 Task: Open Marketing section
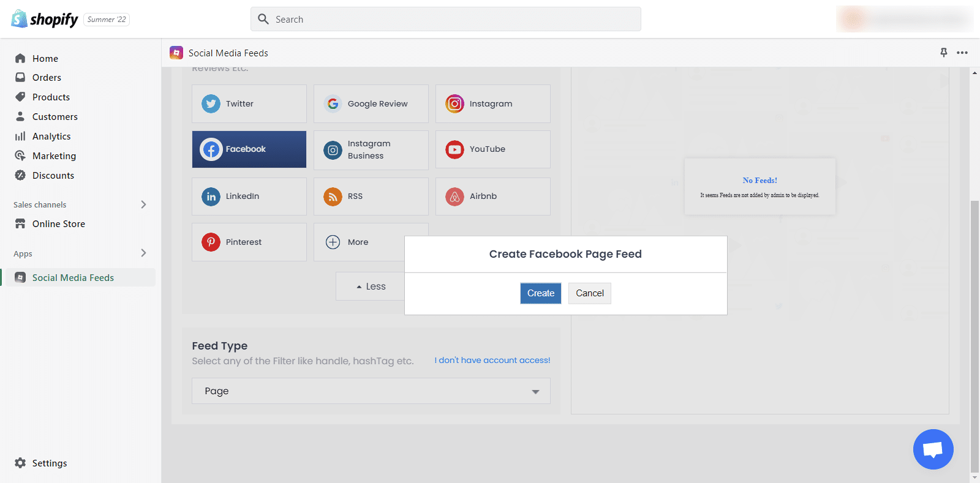pos(54,156)
